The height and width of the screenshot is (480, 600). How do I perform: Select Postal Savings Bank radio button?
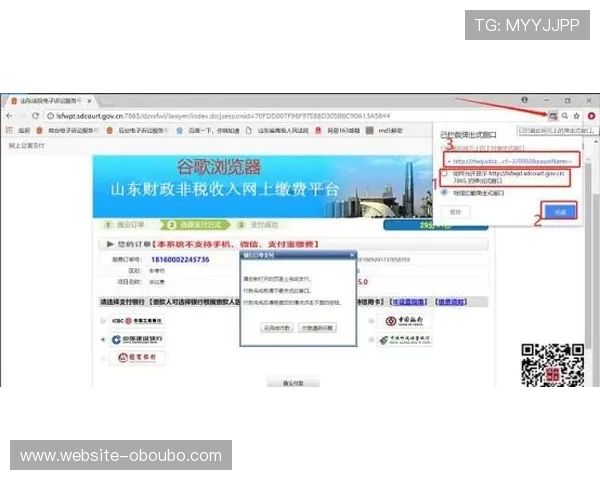[x=371, y=340]
